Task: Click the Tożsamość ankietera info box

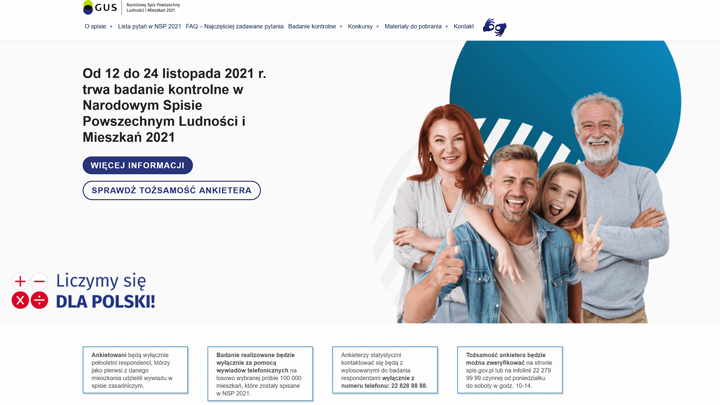Action: pyautogui.click(x=510, y=370)
